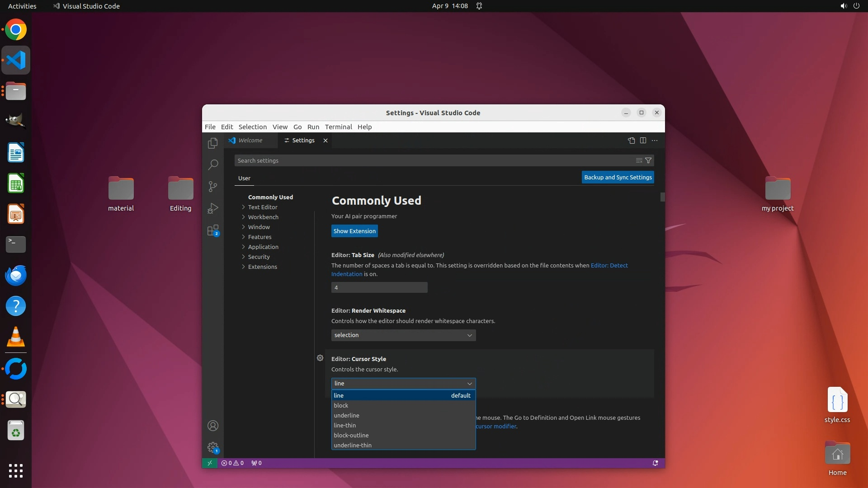The image size is (868, 488).
Task: Click the Accounts icon in activity bar
Action: click(x=212, y=426)
